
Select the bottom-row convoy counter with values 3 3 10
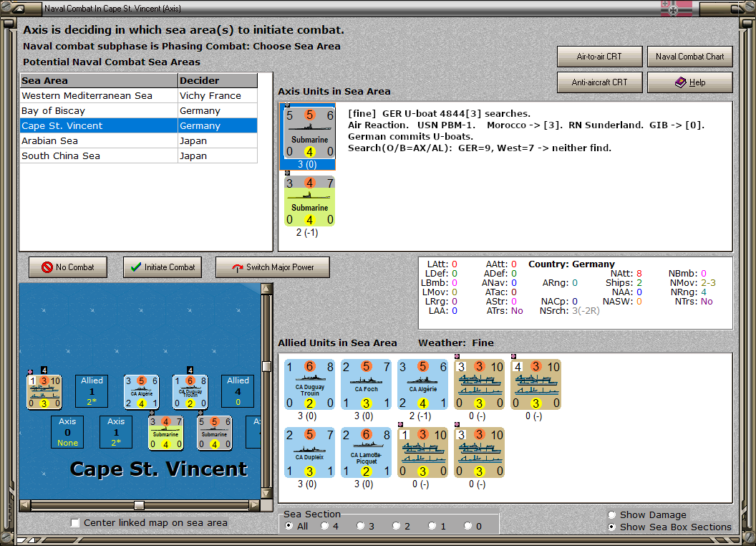(x=479, y=452)
